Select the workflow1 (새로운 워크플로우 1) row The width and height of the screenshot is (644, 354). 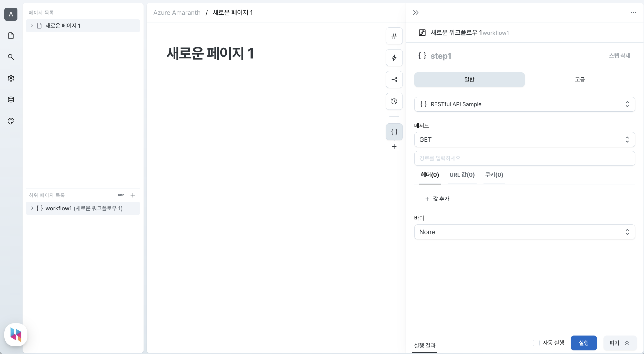pos(83,208)
